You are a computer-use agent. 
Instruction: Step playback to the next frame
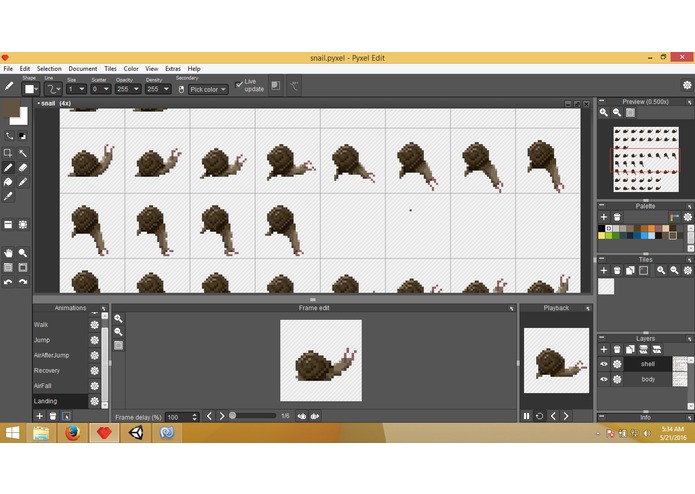(x=566, y=416)
